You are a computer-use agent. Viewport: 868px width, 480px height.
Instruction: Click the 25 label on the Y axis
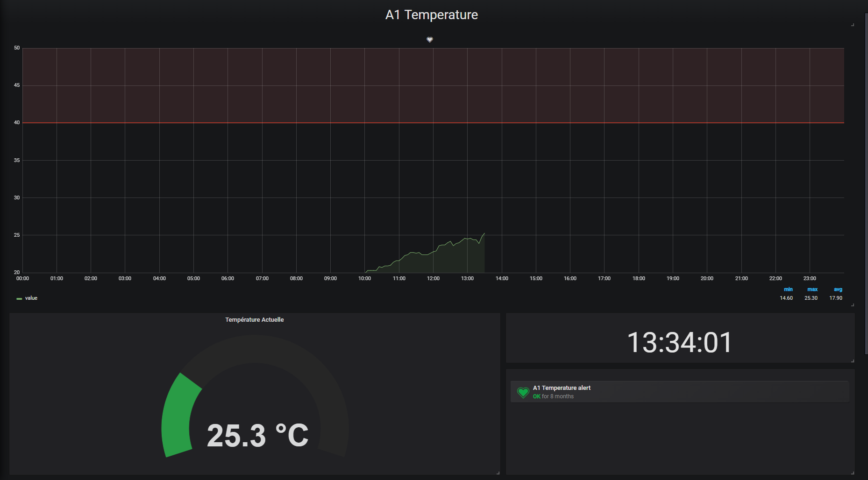17,235
